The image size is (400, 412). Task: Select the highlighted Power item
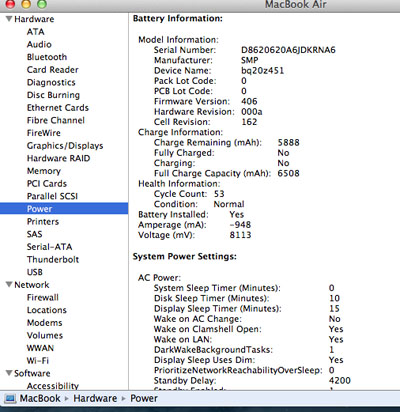[x=64, y=209]
